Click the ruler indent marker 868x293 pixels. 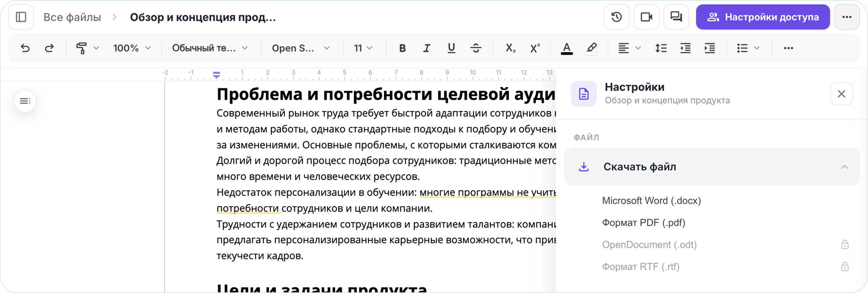(x=216, y=75)
